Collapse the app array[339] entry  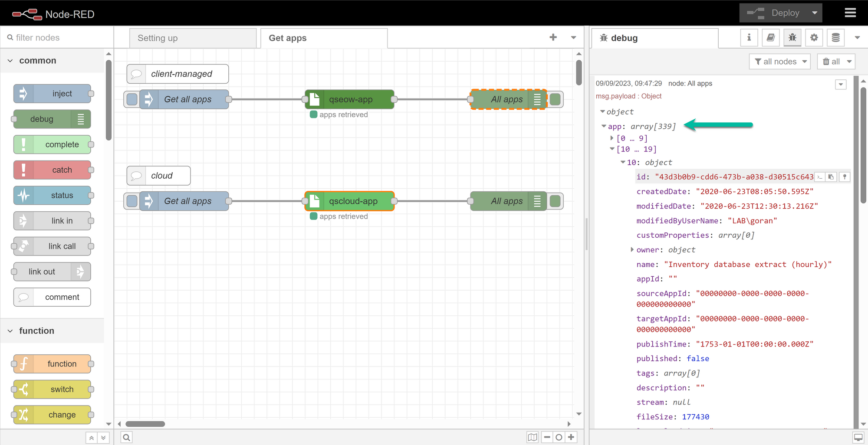point(604,126)
